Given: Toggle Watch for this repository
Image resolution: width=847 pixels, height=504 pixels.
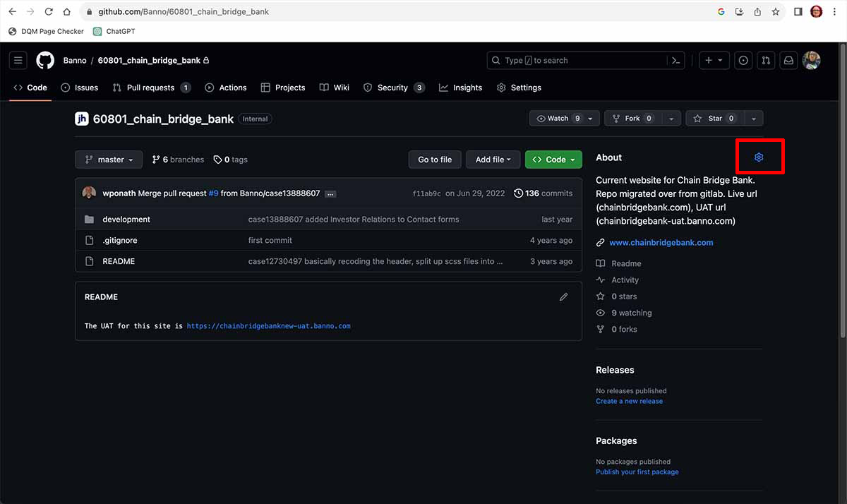Looking at the screenshot, I should click(558, 119).
